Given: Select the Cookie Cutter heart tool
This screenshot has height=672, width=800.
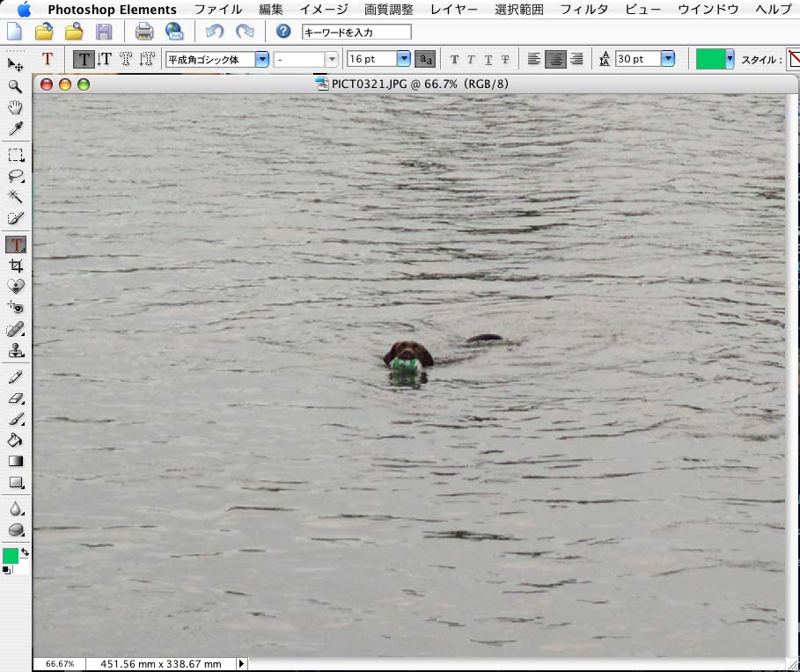Looking at the screenshot, I should point(15,287).
